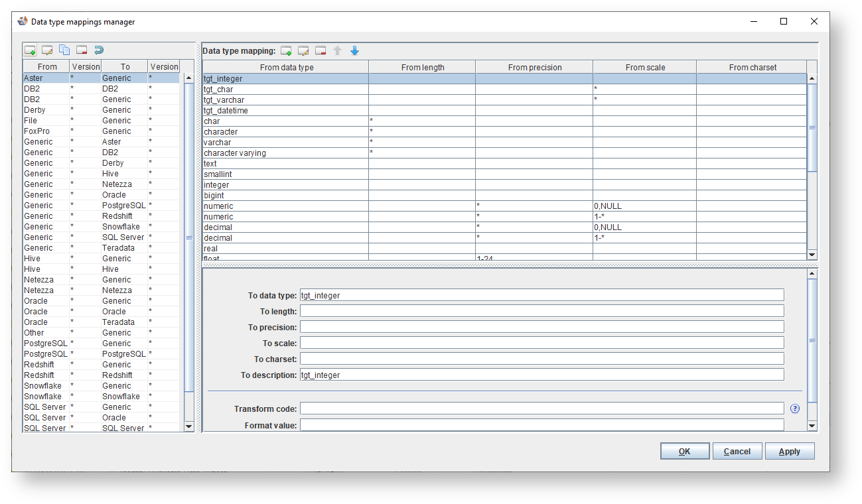The width and height of the screenshot is (862, 504).
Task: Add a new data type mapping set
Action: click(29, 50)
